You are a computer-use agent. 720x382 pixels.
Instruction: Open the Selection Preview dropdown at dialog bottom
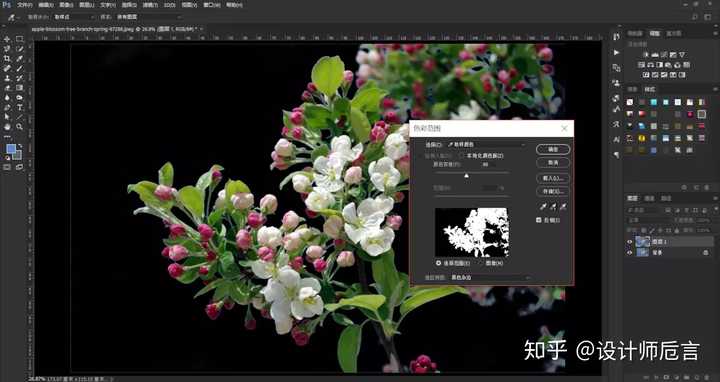(x=490, y=278)
